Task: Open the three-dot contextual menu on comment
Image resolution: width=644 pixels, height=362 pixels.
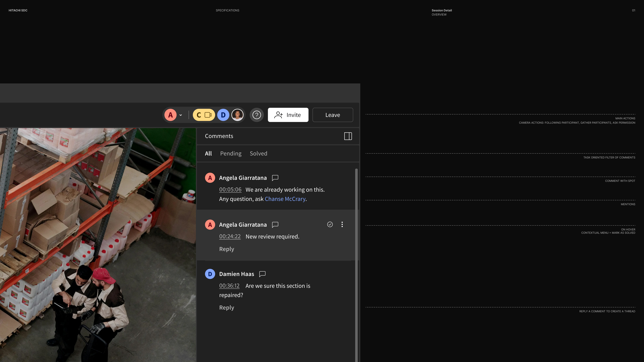Action: coord(342,224)
